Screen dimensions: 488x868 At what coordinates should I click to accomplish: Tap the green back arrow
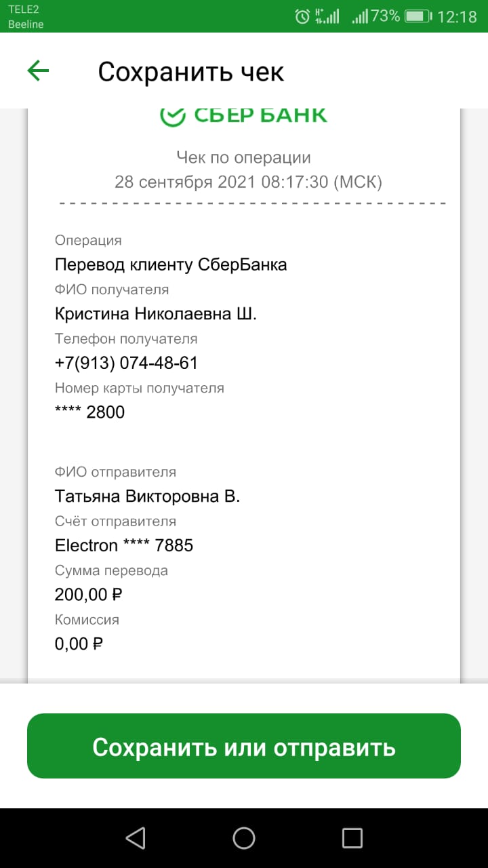pyautogui.click(x=38, y=71)
